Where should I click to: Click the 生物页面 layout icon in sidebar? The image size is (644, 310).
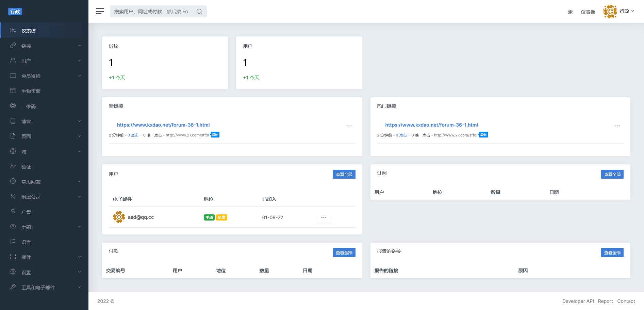pyautogui.click(x=13, y=91)
